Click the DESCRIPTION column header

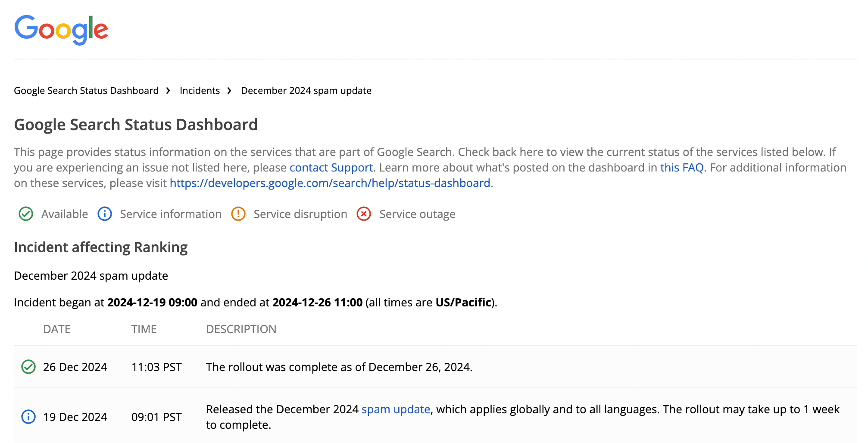[241, 329]
